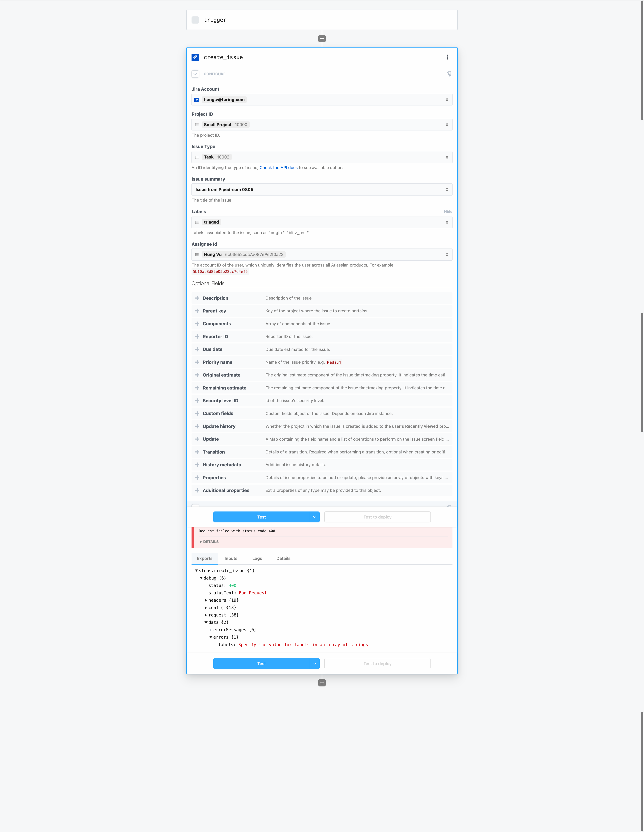This screenshot has width=644, height=832.
Task: Add the Transition optional field
Action: (x=197, y=452)
